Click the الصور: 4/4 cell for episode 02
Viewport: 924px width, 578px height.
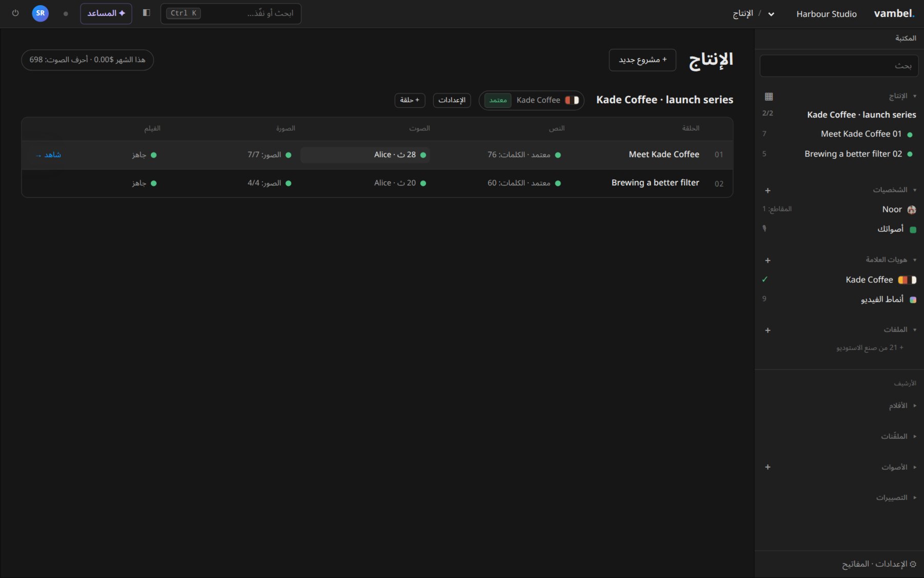(x=269, y=183)
